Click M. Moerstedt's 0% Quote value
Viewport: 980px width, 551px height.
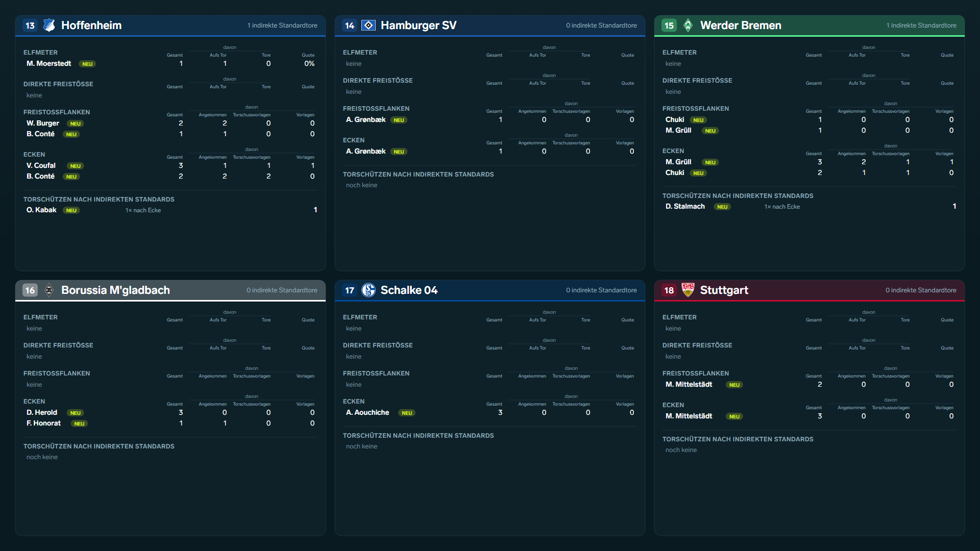tap(309, 64)
